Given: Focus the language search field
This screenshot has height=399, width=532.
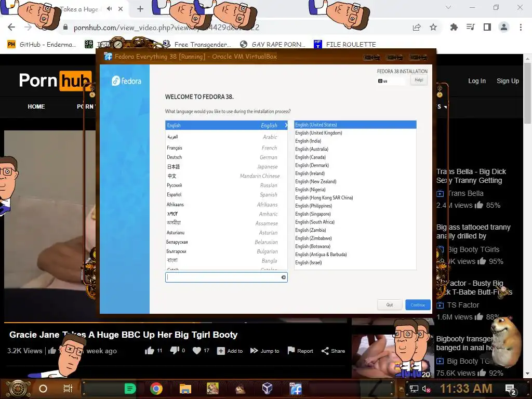Looking at the screenshot, I should tap(227, 277).
